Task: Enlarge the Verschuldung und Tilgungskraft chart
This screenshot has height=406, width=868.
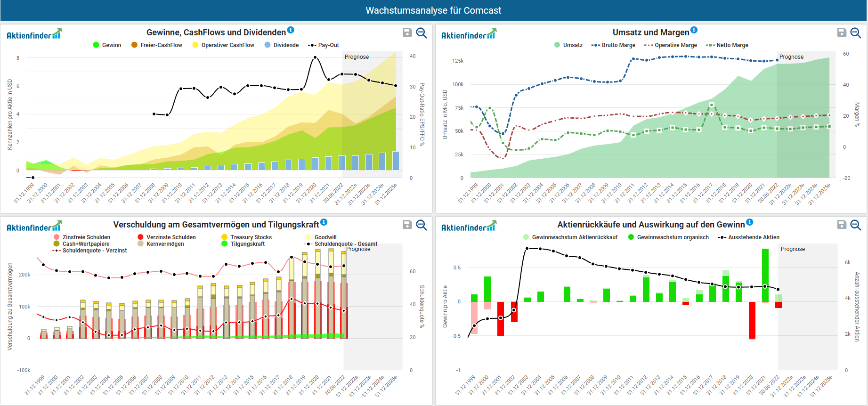Action: 422,225
